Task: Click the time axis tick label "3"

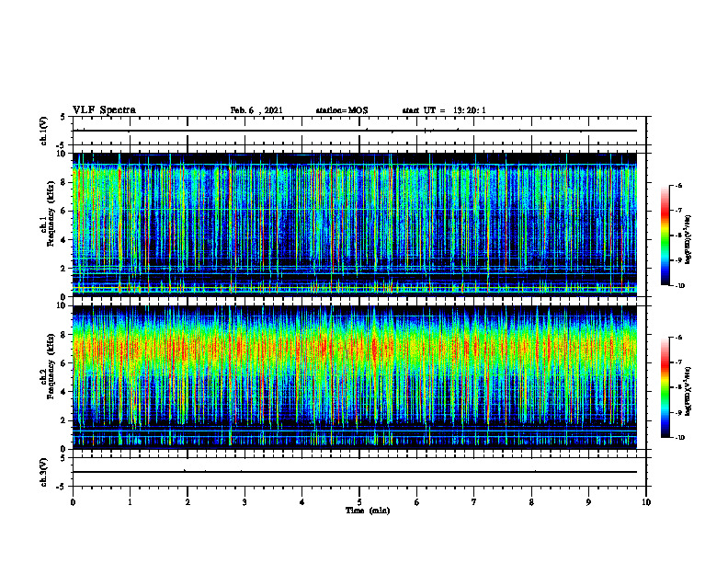Action: click(x=245, y=502)
